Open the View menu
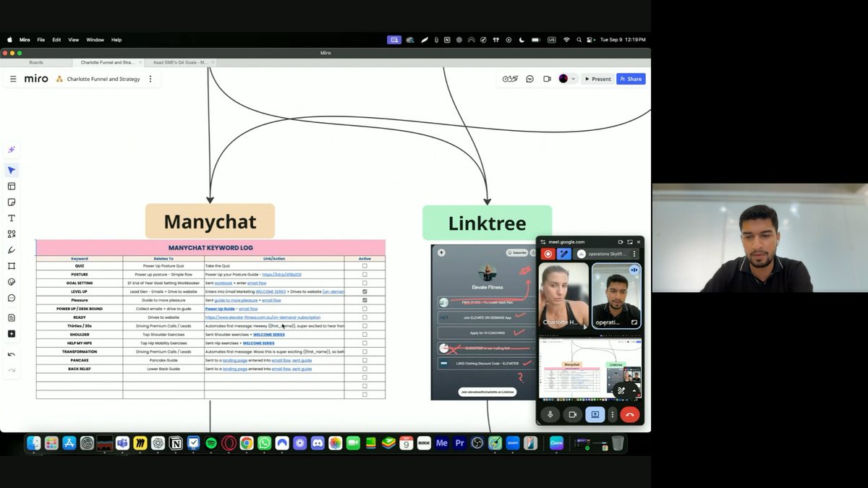 click(74, 40)
